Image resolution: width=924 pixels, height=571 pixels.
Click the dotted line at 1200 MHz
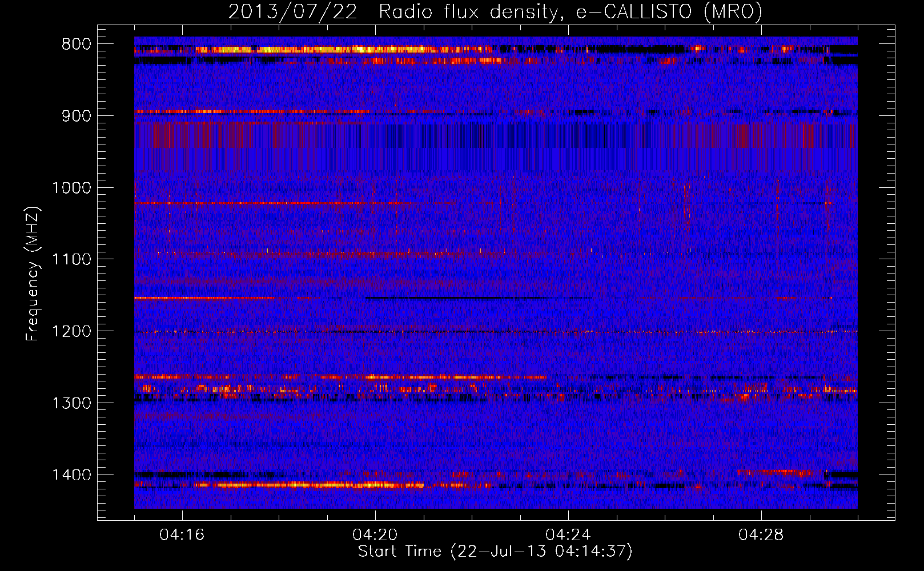point(496,331)
